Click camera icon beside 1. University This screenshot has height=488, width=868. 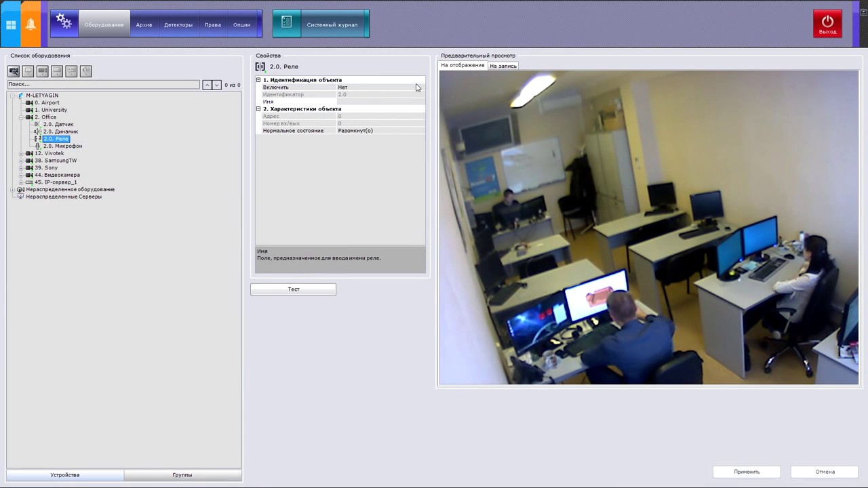(x=29, y=110)
